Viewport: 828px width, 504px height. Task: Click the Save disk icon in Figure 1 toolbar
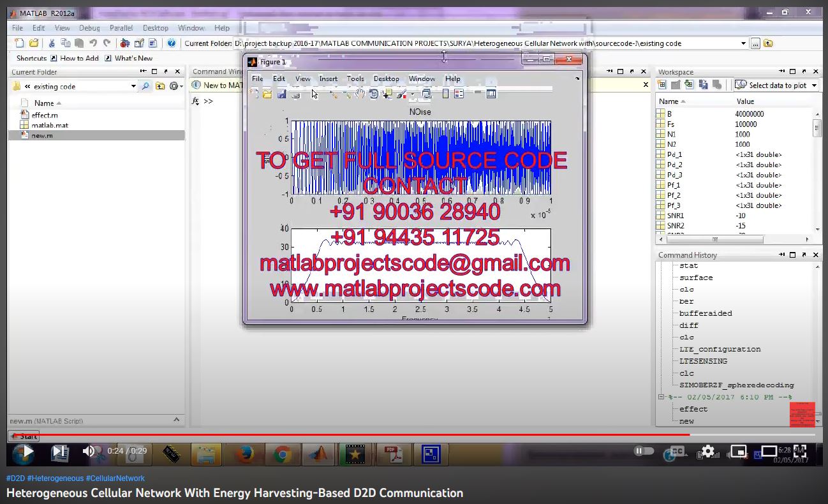[x=281, y=94]
